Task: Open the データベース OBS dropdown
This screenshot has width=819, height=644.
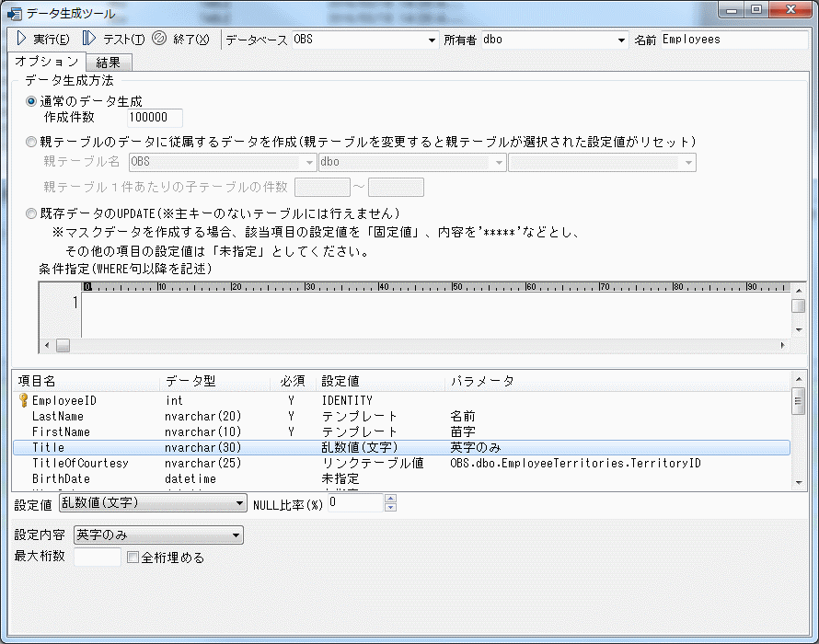Action: pos(433,40)
